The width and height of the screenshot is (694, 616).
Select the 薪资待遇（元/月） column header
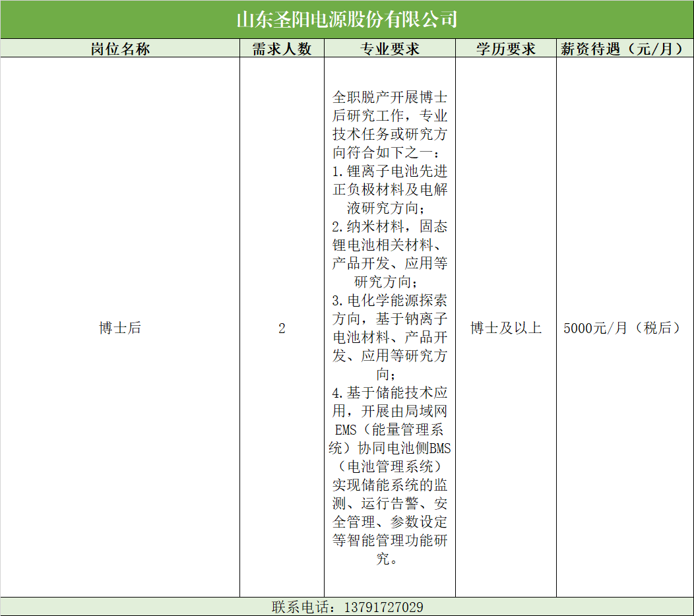[625, 49]
